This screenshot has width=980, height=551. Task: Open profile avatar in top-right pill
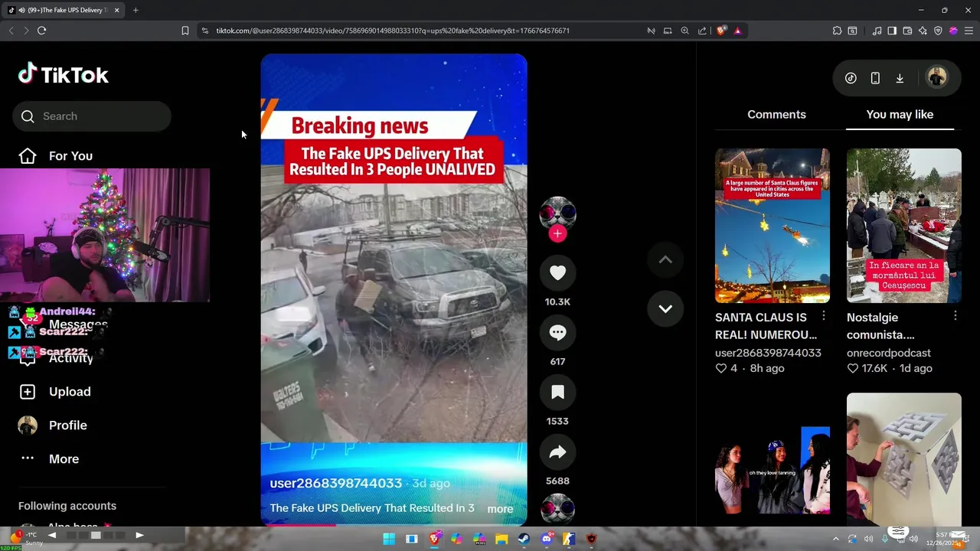pos(936,77)
